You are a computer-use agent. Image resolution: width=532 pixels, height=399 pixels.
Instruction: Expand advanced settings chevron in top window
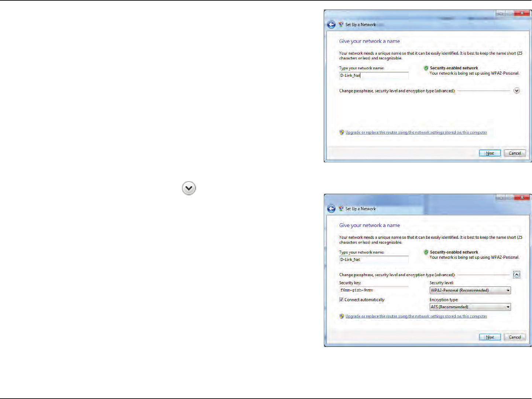point(516,91)
